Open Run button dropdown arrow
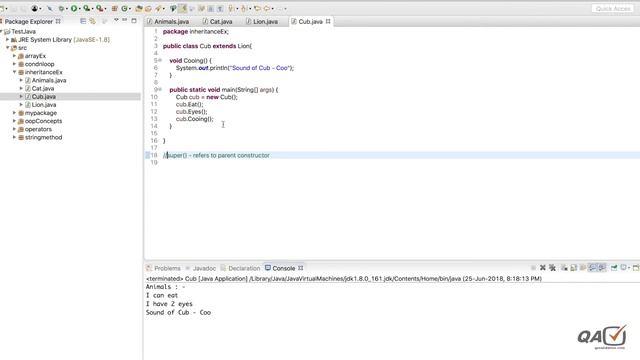Screen dimensions: 640x360 pos(80,9)
